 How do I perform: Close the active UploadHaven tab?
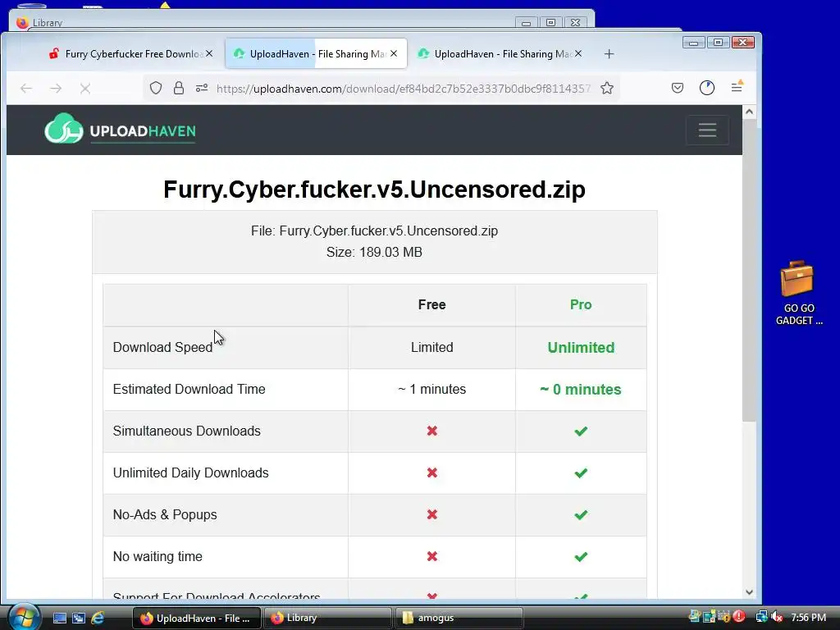(x=394, y=53)
